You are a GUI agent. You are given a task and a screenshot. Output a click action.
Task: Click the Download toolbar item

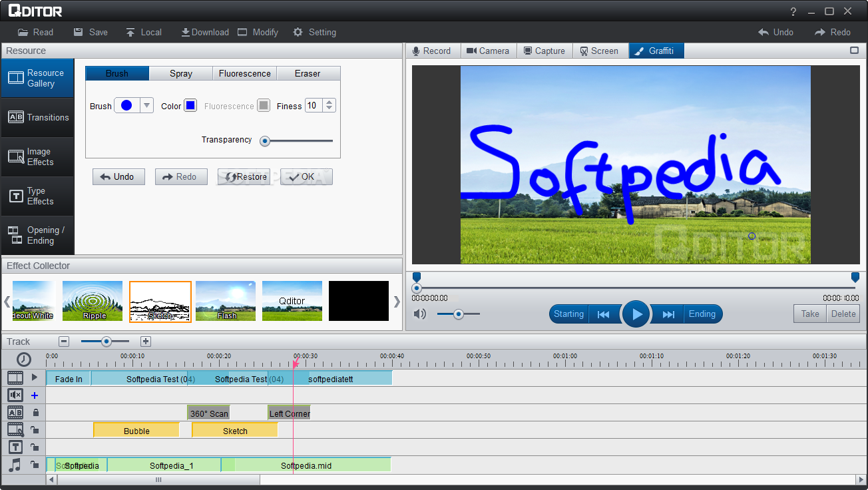(x=204, y=32)
